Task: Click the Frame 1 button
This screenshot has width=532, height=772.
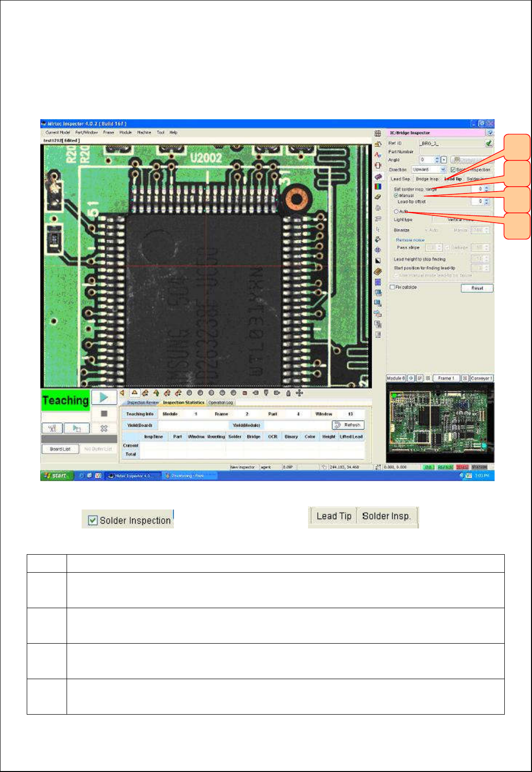Action: (x=446, y=378)
